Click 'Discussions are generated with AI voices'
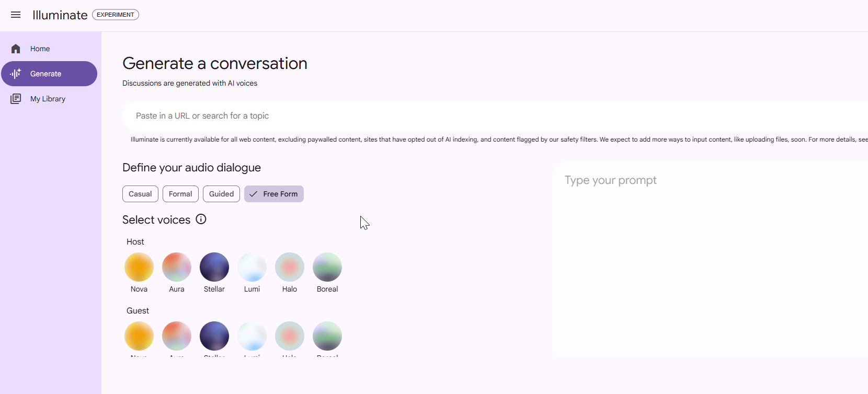868x394 pixels. pyautogui.click(x=190, y=83)
